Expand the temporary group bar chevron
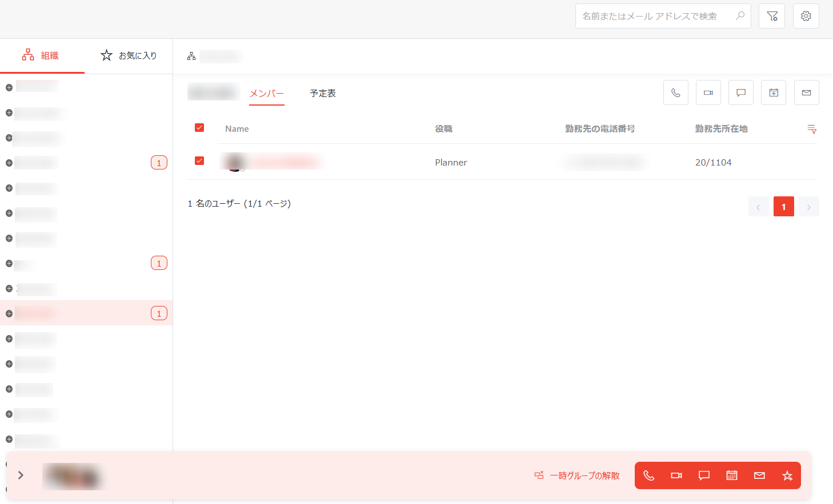833x504 pixels. (21, 475)
